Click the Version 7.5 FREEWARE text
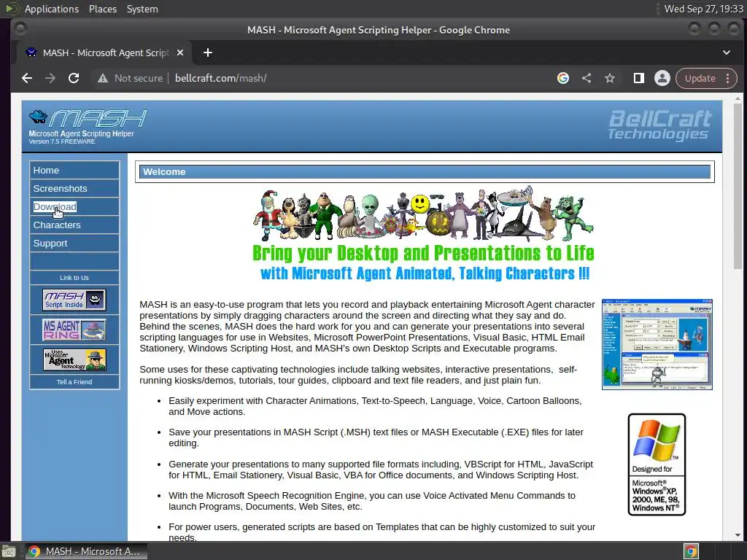 pyautogui.click(x=61, y=141)
